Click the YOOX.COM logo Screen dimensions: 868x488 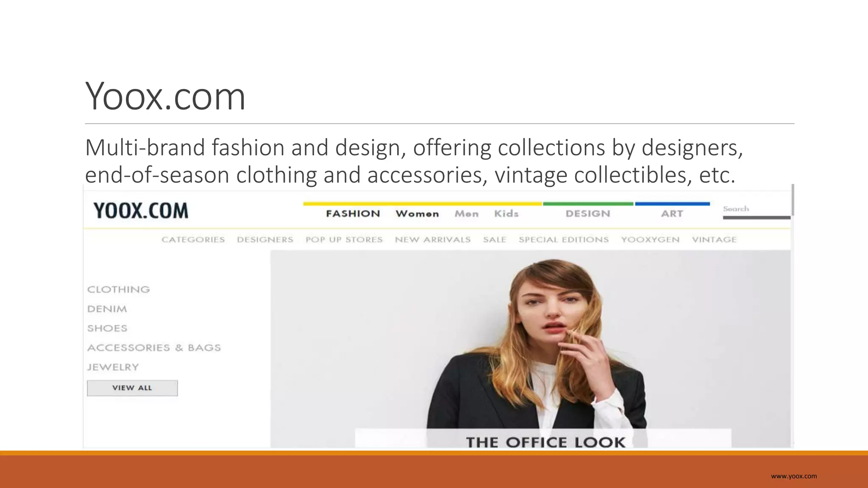point(141,211)
